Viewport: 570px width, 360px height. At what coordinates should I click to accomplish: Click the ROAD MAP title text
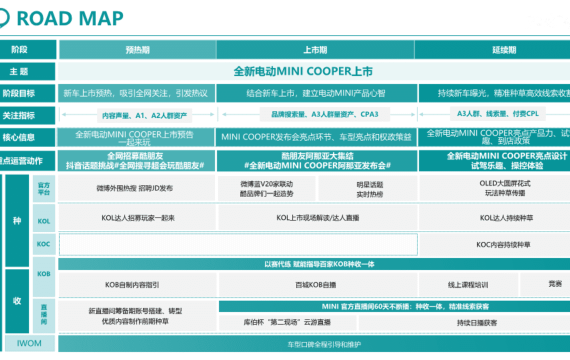(x=70, y=19)
